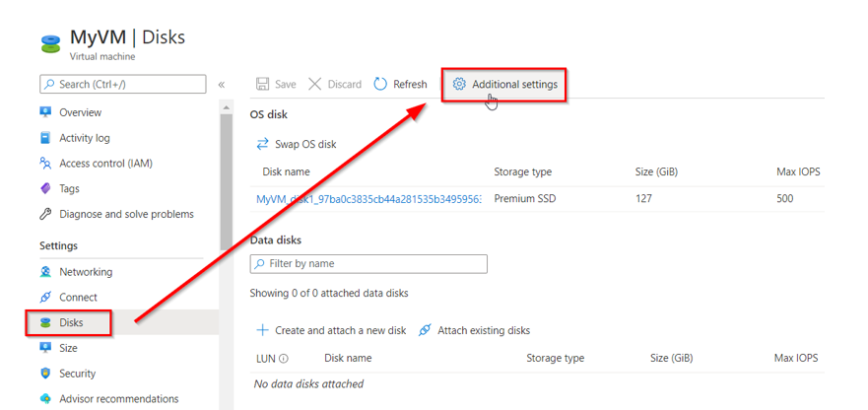Open Networking settings page
Screen dimensions: 868x410
click(x=86, y=272)
